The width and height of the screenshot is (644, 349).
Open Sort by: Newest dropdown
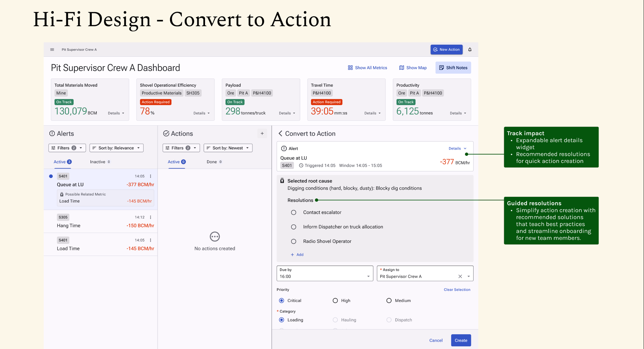pyautogui.click(x=228, y=148)
